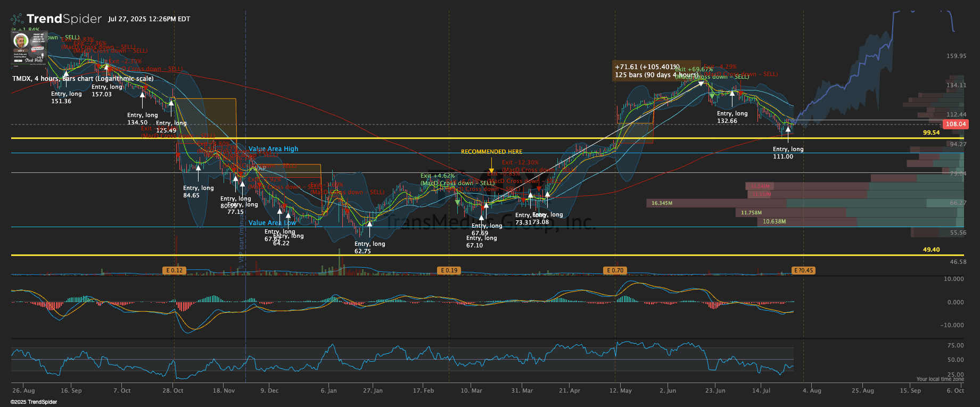The image size is (980, 407).
Task: Click the 134.11 price axis label
Action: 956,85
